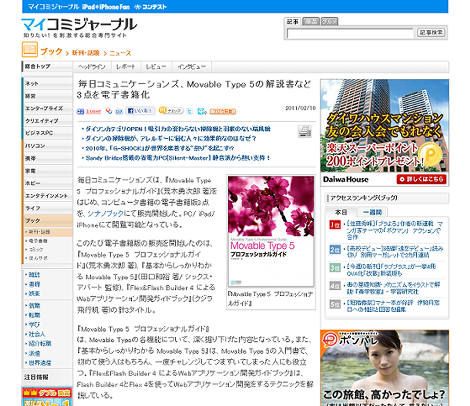Viewport: 470px width, 406px height.
Task: Click the Twitter share icon
Action: click(190, 111)
